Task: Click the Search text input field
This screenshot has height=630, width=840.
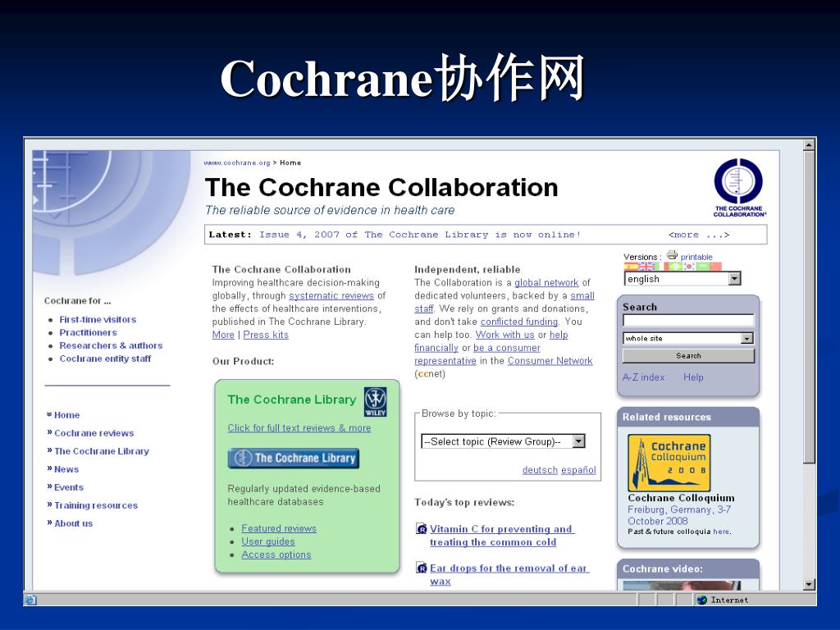Action: 688,321
